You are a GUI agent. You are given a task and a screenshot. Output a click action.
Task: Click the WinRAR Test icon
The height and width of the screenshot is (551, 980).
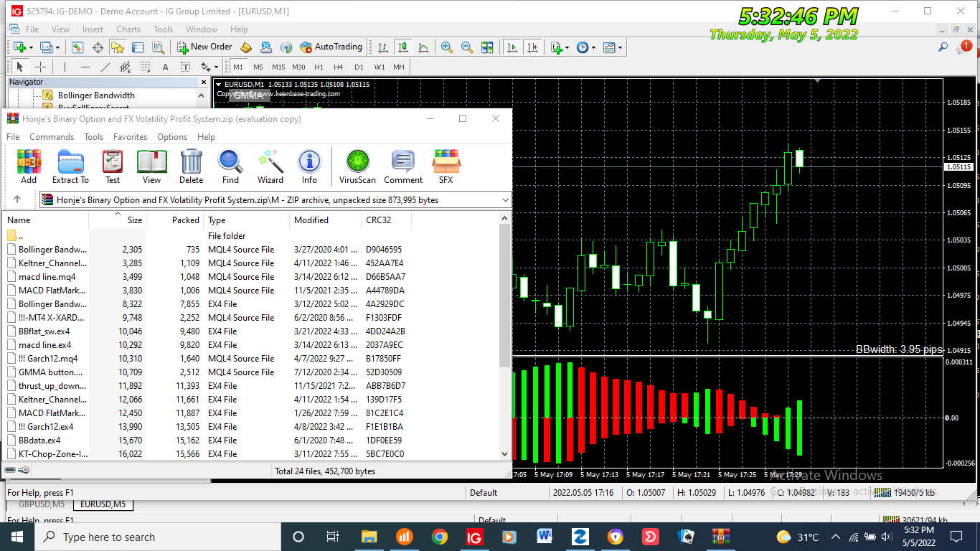pyautogui.click(x=113, y=166)
